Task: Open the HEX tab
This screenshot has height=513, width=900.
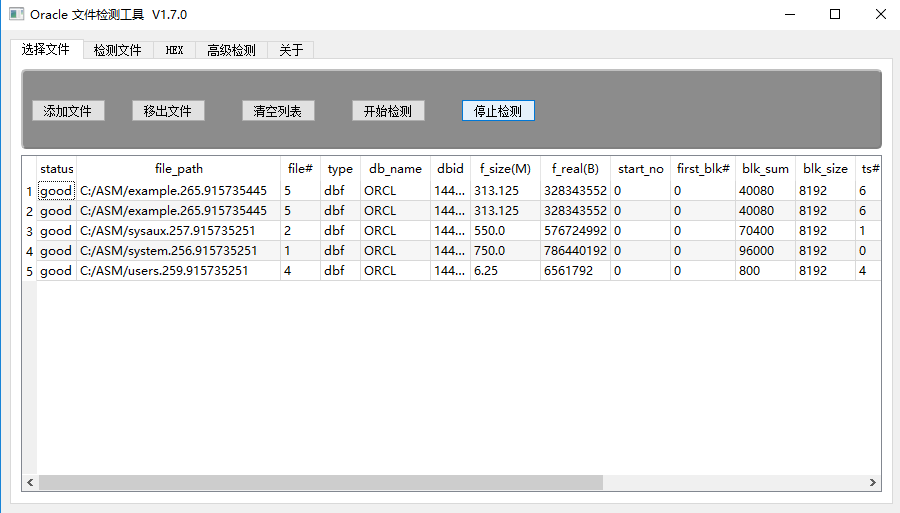Action: 174,50
